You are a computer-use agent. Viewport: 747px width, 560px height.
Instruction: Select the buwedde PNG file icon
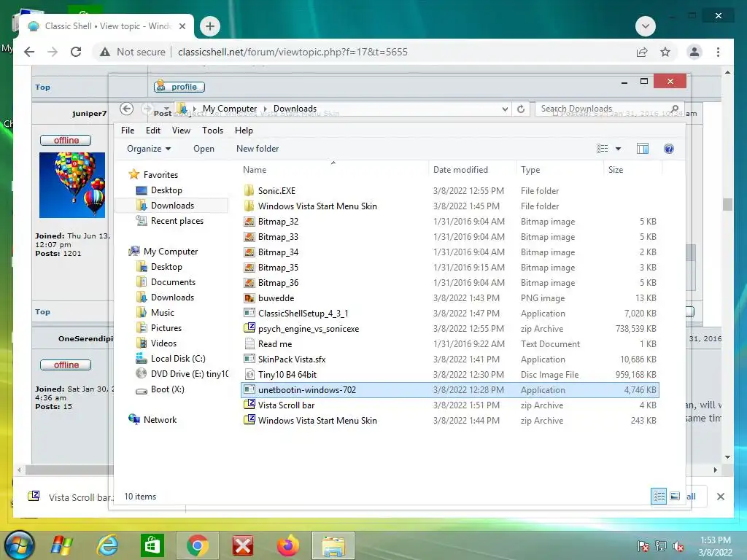click(x=249, y=298)
